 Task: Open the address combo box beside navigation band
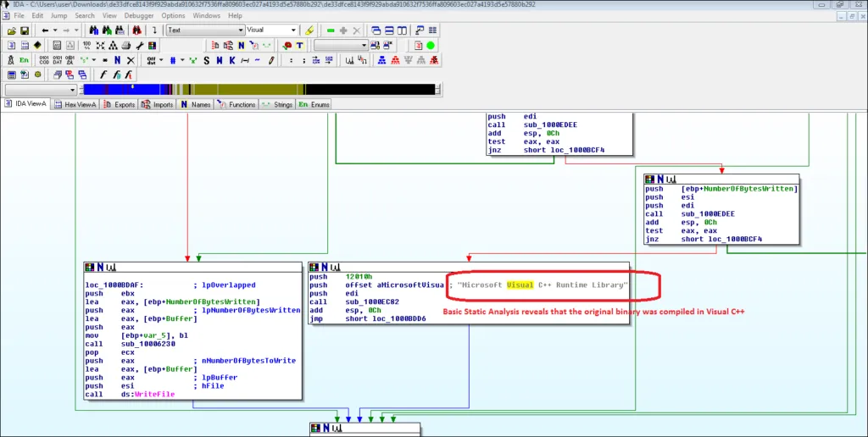click(x=41, y=90)
